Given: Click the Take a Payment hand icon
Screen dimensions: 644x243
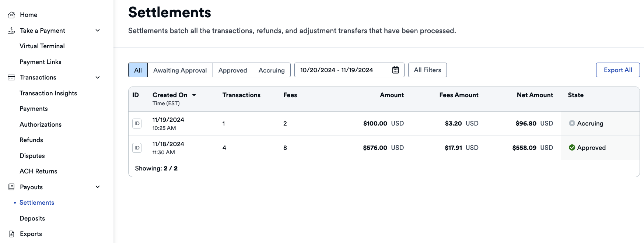Looking at the screenshot, I should [x=12, y=31].
